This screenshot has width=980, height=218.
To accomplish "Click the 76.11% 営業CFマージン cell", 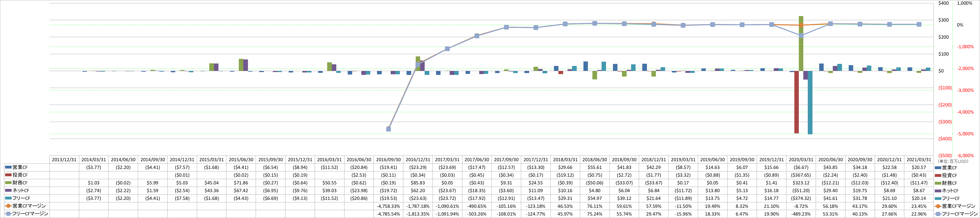I will [x=595, y=206].
